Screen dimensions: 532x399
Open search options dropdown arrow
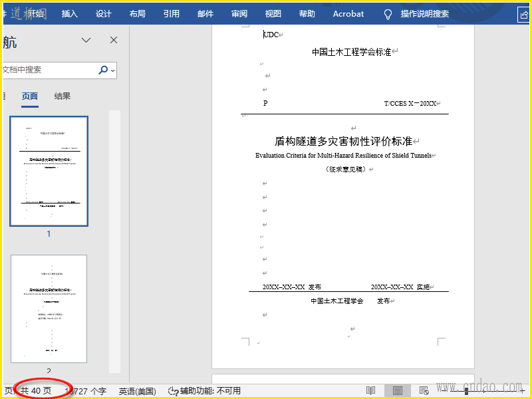pyautogui.click(x=113, y=70)
